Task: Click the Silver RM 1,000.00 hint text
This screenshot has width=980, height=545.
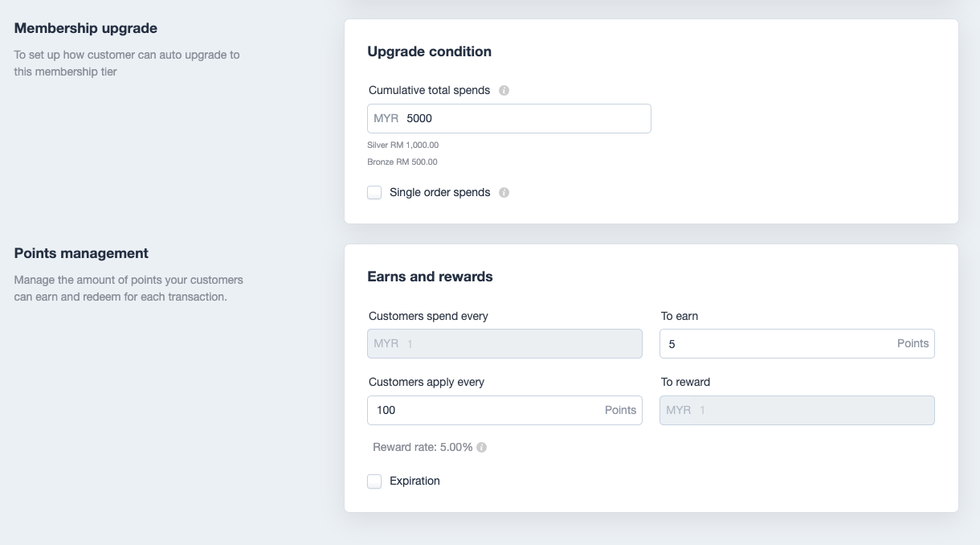Action: [x=403, y=145]
